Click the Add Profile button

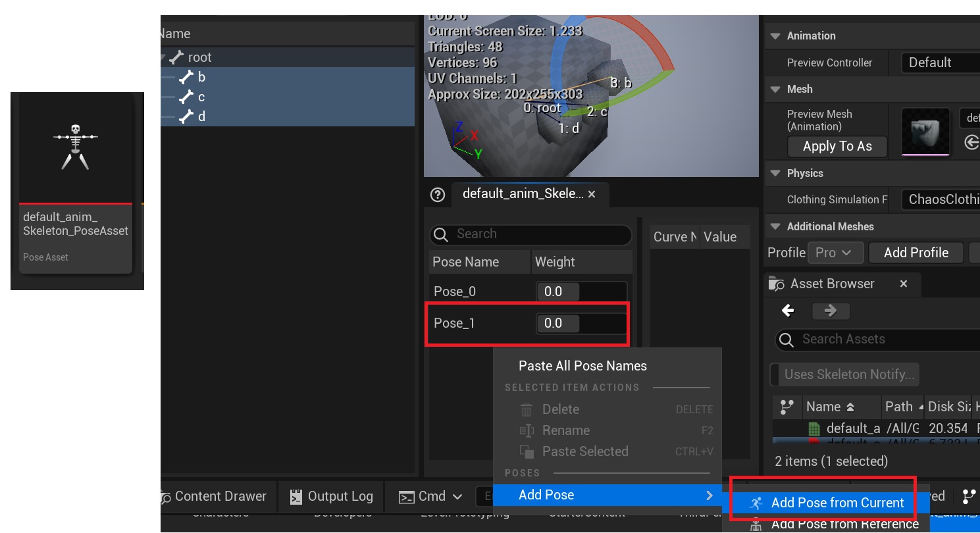click(x=916, y=253)
